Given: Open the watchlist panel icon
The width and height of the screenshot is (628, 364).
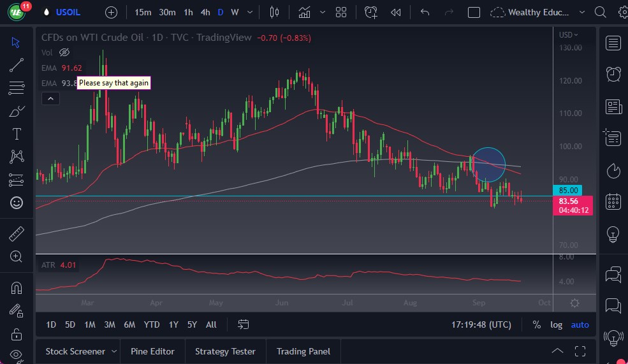Looking at the screenshot, I should pos(613,43).
